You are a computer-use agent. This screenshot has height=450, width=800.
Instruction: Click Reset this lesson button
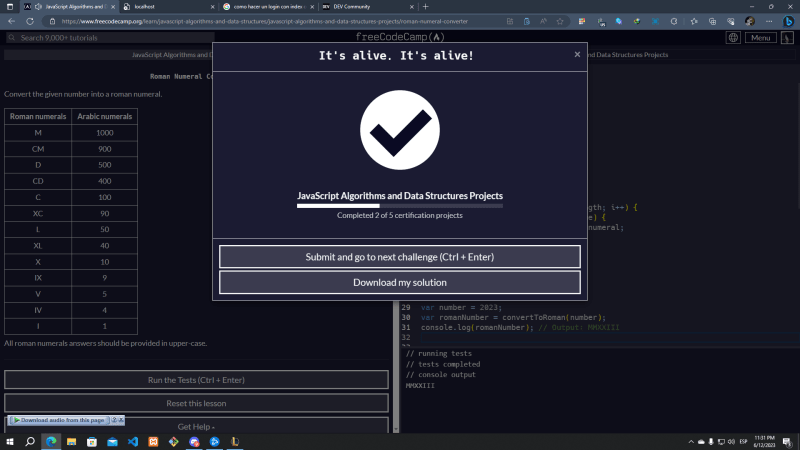pyautogui.click(x=196, y=403)
